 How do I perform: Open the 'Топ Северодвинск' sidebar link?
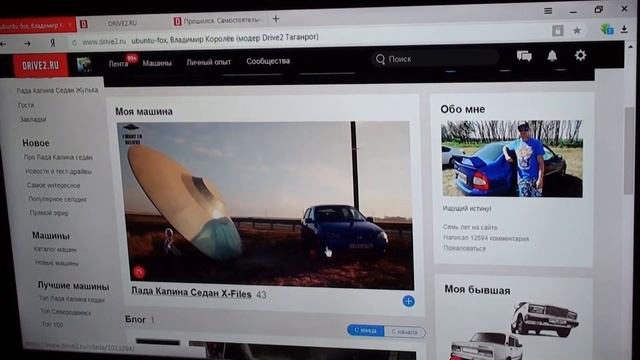(65, 312)
